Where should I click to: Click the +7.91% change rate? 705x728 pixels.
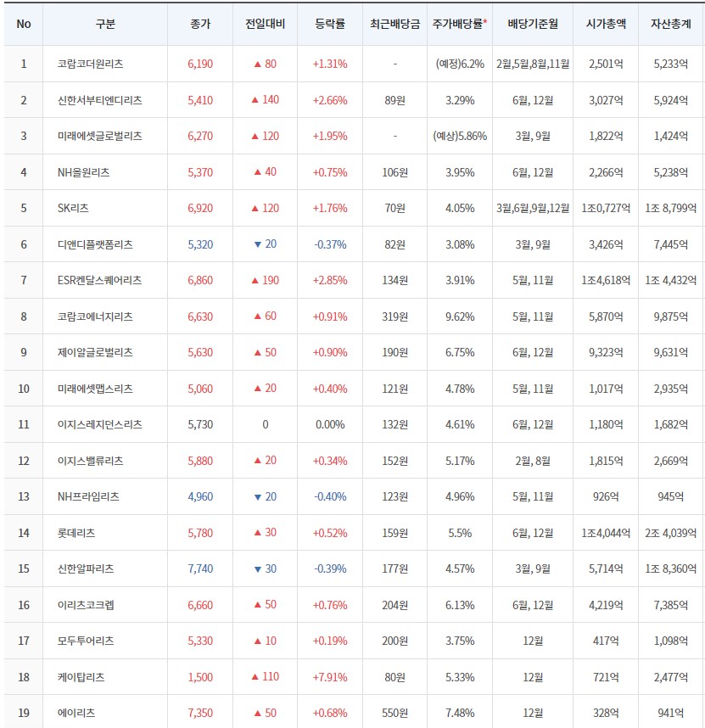tap(330, 677)
